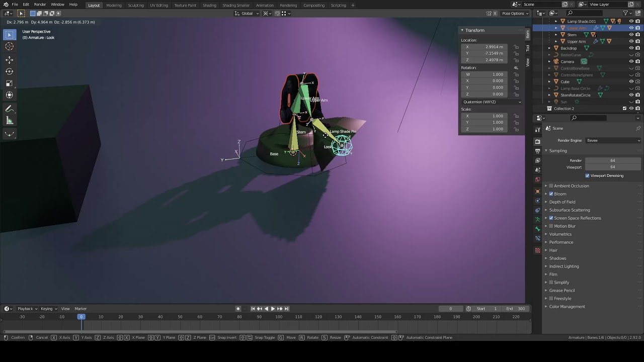Switch to the Modeling workspace tab
This screenshot has height=362, width=644.
tap(114, 5)
